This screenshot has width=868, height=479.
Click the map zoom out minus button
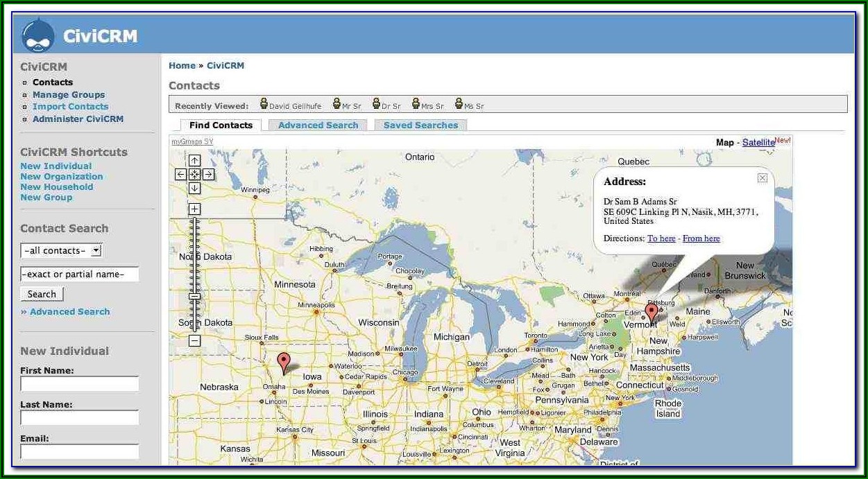click(195, 340)
